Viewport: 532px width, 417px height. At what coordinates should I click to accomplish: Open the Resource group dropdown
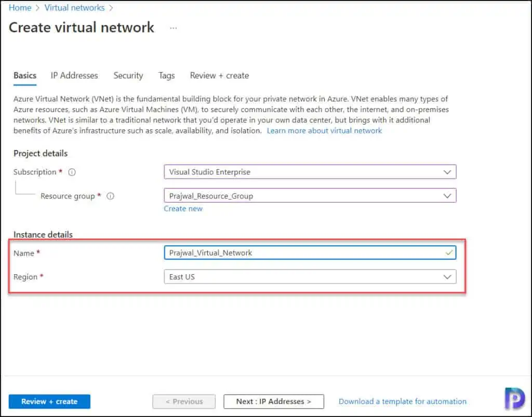(310, 196)
